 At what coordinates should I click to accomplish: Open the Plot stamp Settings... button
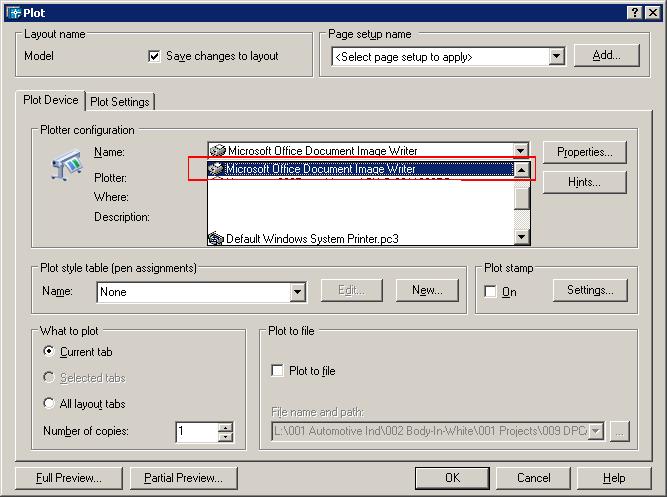(590, 290)
